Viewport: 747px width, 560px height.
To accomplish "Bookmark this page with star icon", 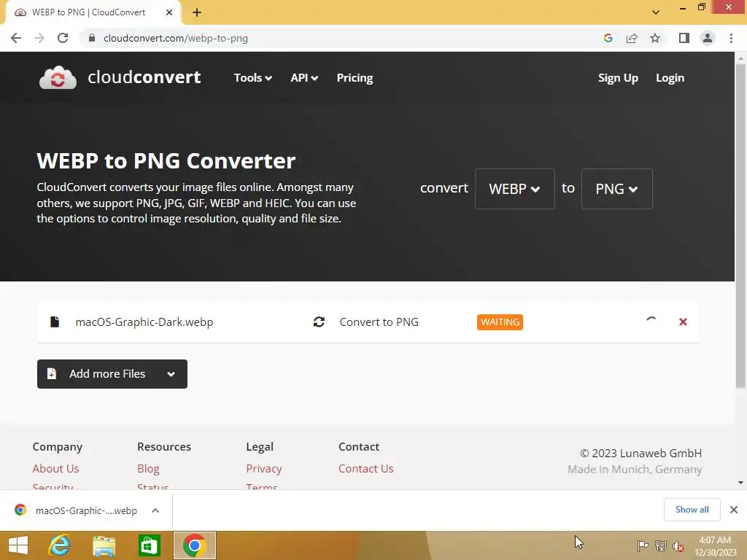I will [655, 38].
